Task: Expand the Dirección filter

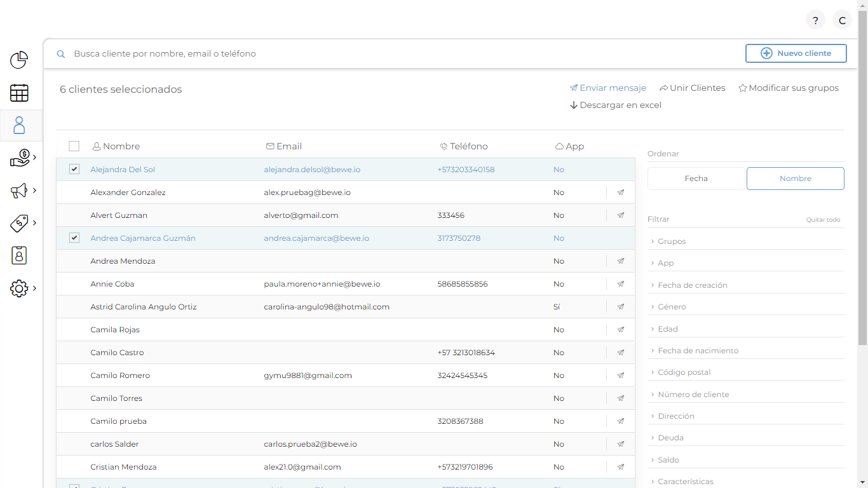Action: coord(745,416)
